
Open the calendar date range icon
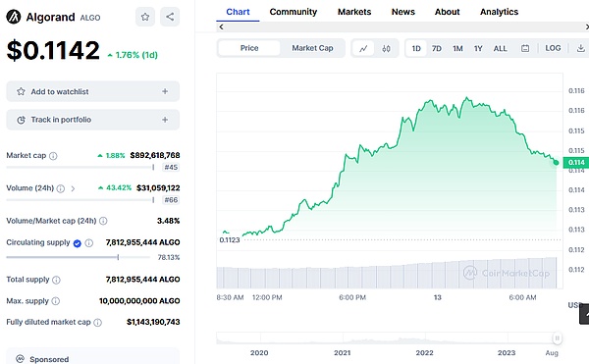[x=525, y=48]
